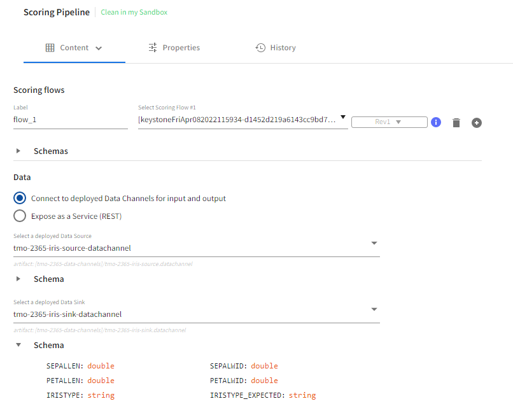Collapse the Data Sink Schema section
513x420 pixels.
click(18, 345)
